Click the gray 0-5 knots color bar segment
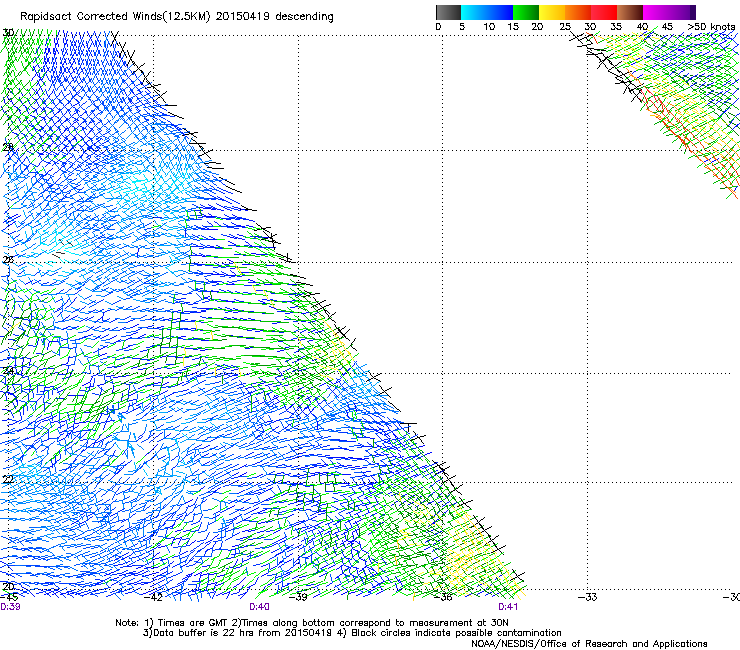Image resolution: width=740 pixels, height=650 pixels. [448, 12]
